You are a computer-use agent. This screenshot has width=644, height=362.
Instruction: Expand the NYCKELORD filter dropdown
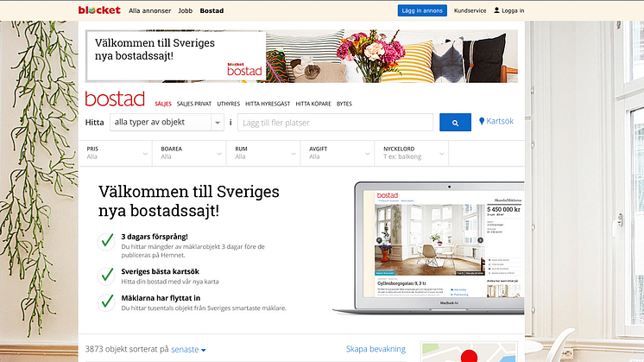coord(412,153)
